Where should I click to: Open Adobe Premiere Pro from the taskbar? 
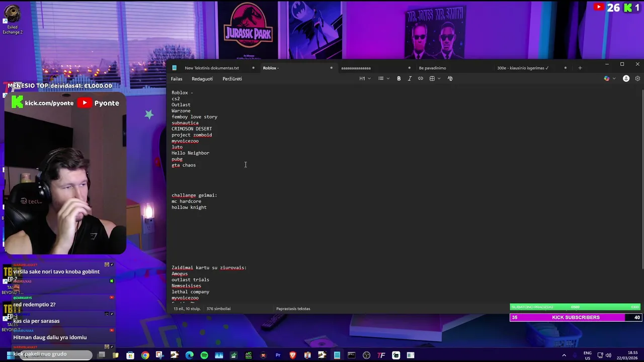(278, 355)
